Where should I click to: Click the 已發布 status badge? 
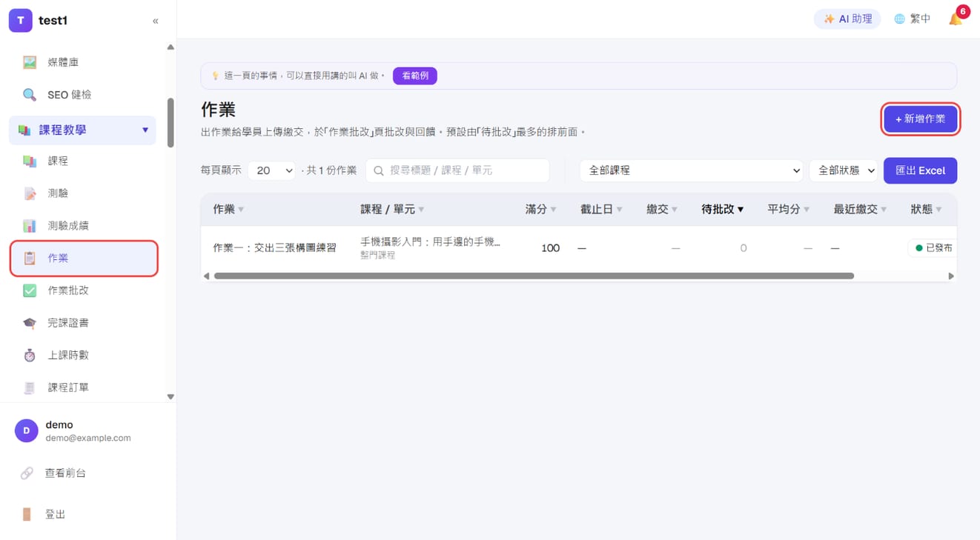tap(933, 248)
